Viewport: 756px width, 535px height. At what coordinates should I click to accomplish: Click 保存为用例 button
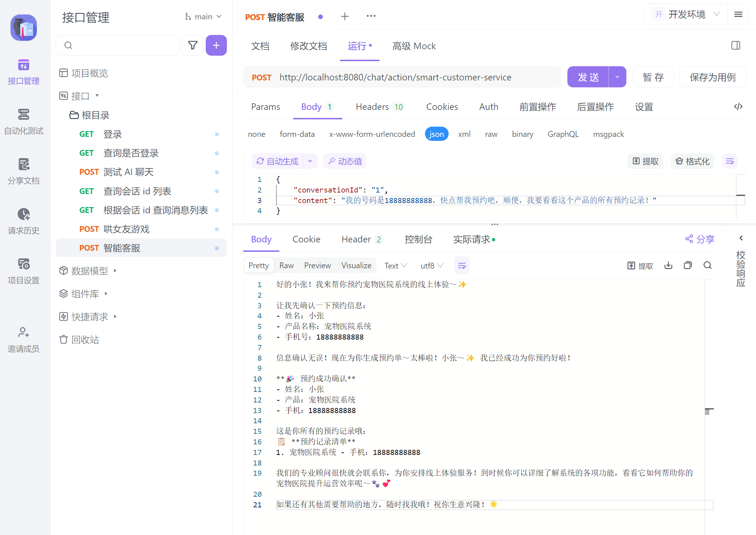pos(712,77)
